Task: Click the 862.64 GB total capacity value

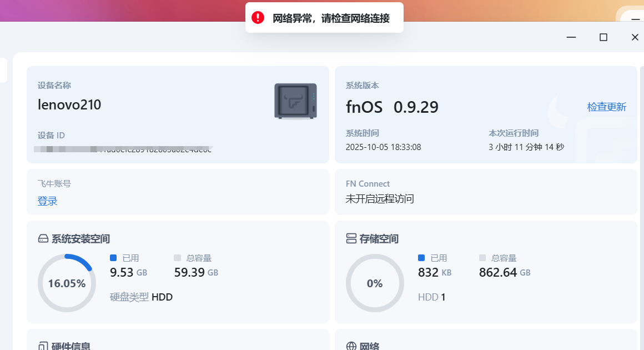Action: coord(505,272)
